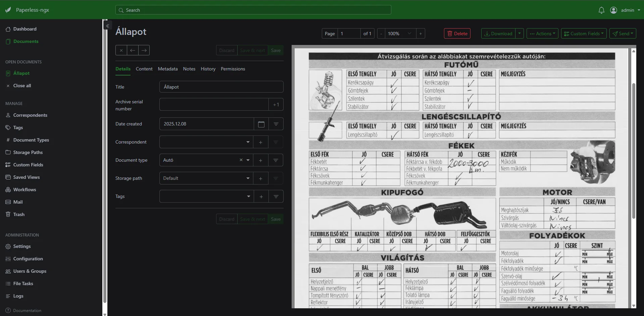
Task: Zoom out the document preview
Action: coord(381,34)
